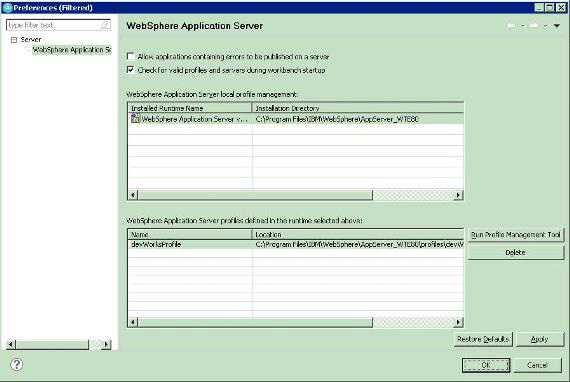This screenshot has width=570, height=382.
Task: Select the devWorksProfile row
Action: click(x=296, y=244)
